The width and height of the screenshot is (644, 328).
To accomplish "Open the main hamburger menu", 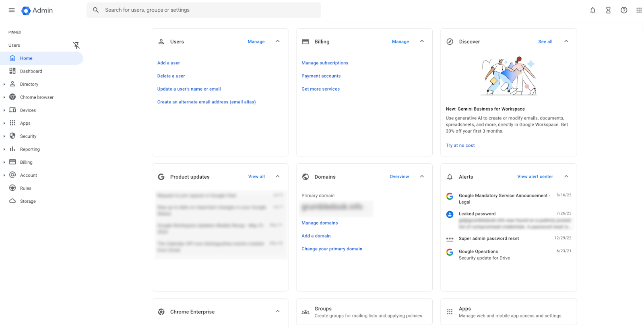I will point(12,10).
